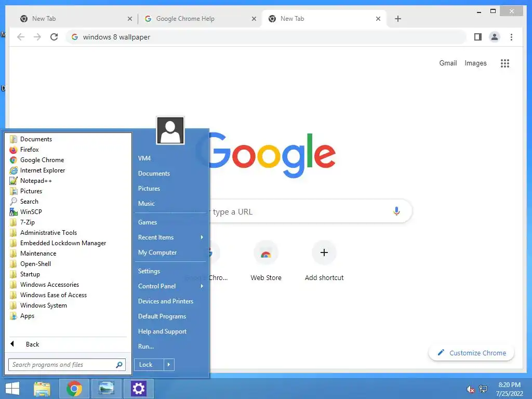The image size is (532, 399).
Task: Open the Images link
Action: click(475, 63)
